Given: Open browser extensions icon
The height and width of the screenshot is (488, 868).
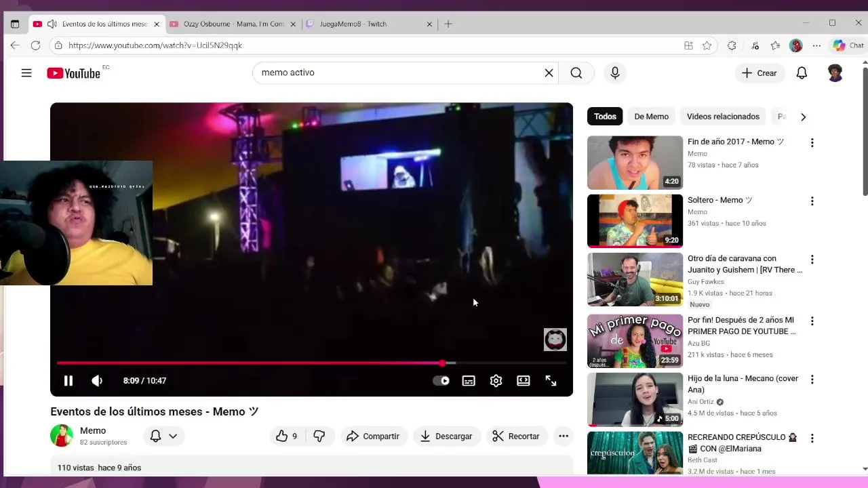Looking at the screenshot, I should click(732, 45).
